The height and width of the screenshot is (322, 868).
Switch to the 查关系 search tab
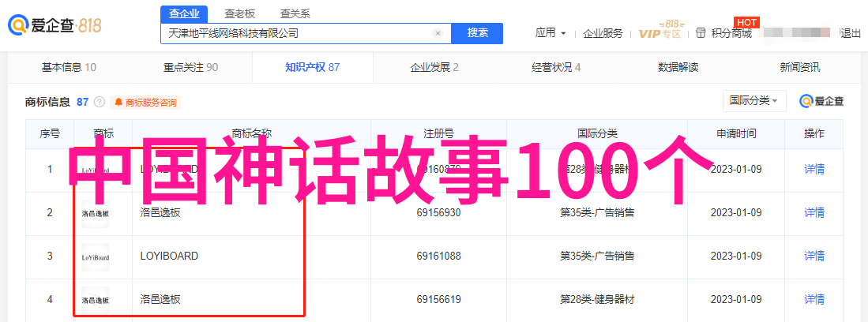tap(295, 14)
